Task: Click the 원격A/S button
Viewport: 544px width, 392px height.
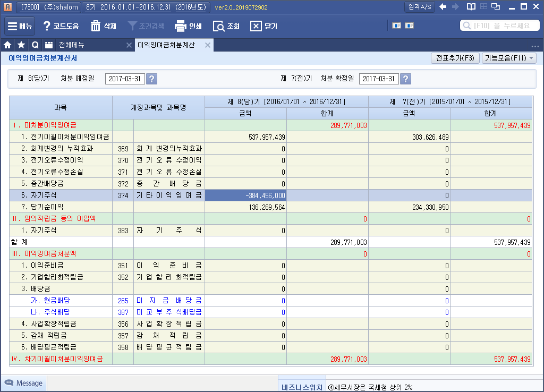Action: coord(420,7)
